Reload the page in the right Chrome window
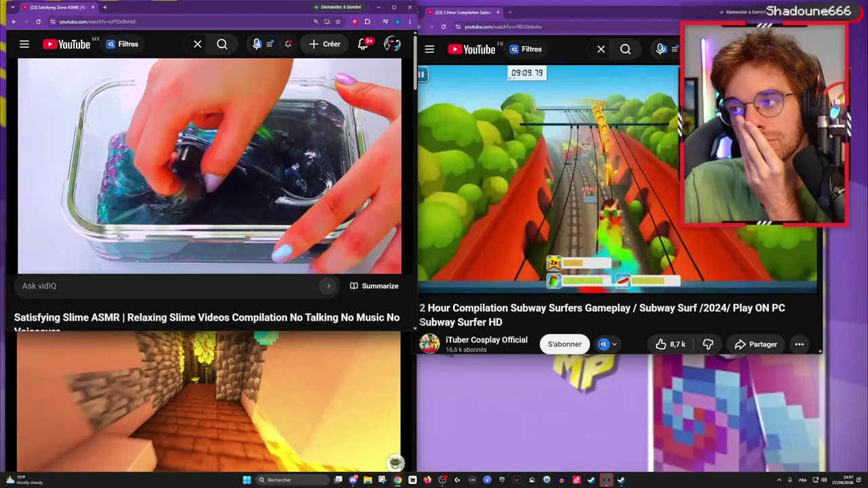 pyautogui.click(x=443, y=27)
